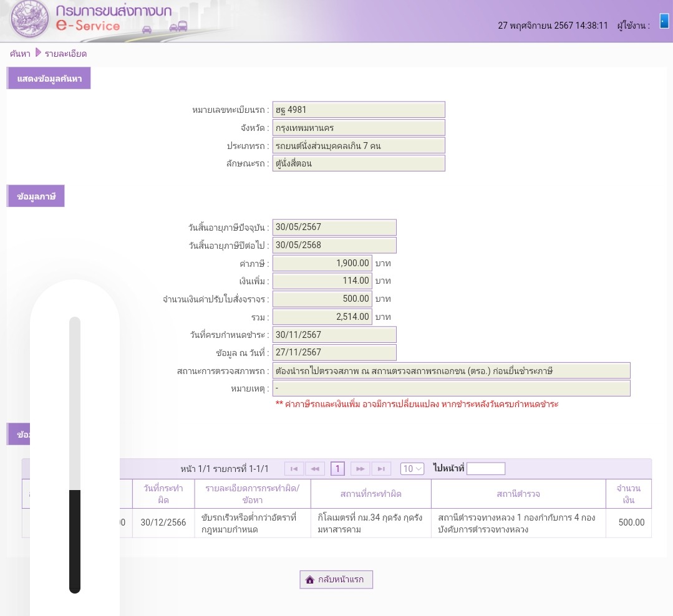Click the traffic fine field 500.00
Screen dimensions: 673x616
[x=322, y=299]
